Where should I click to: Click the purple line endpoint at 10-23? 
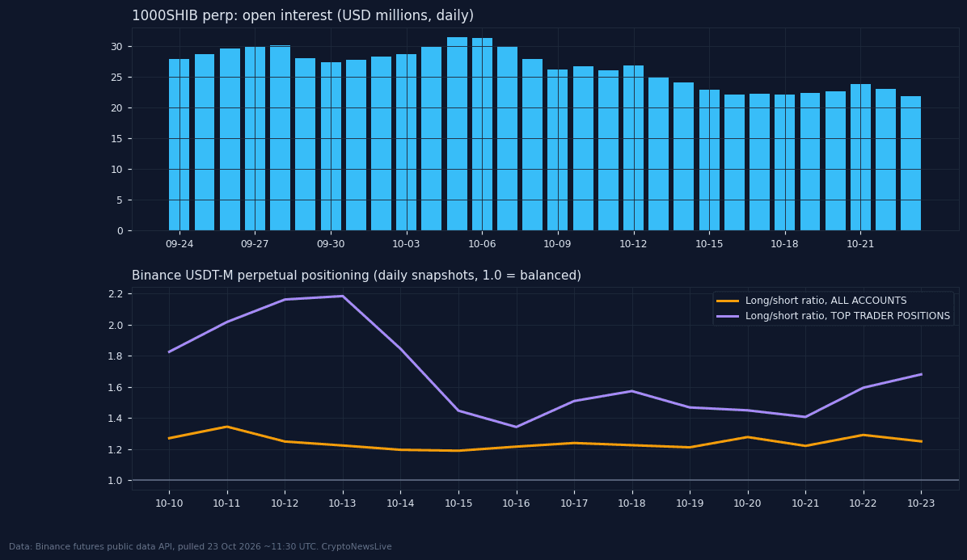(x=922, y=374)
